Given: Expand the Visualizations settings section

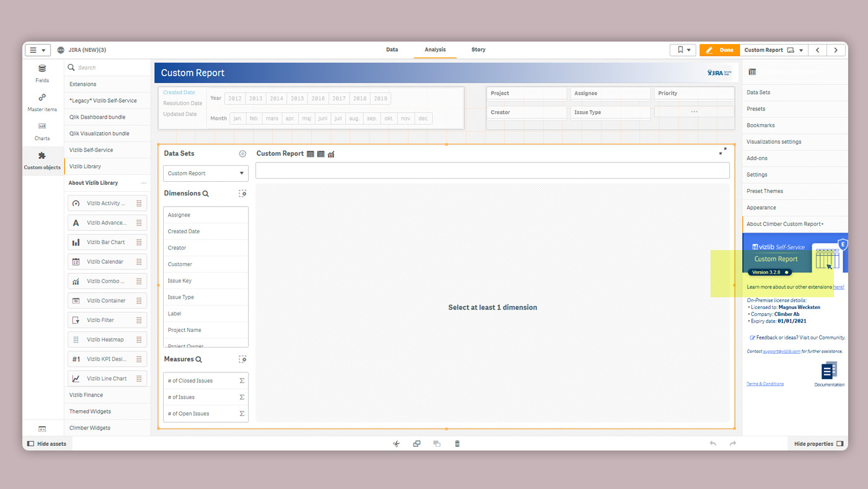Looking at the screenshot, I should coord(795,142).
